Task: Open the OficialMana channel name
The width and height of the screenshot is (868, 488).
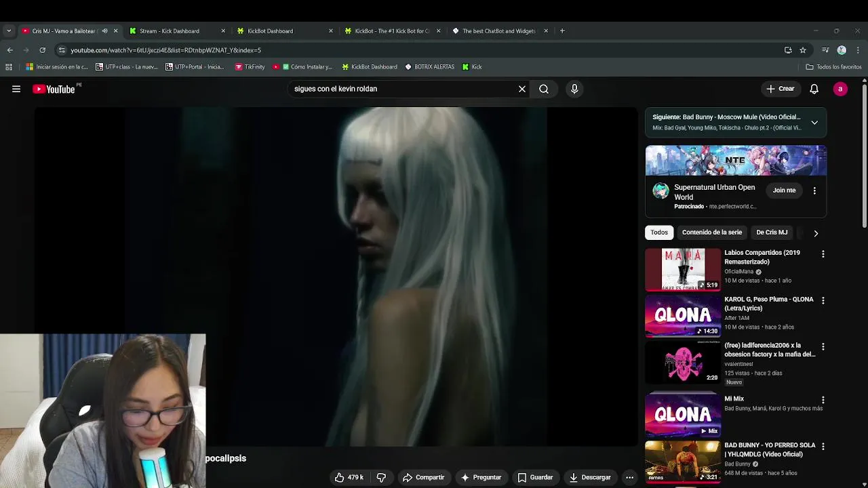Action: pyautogui.click(x=738, y=272)
